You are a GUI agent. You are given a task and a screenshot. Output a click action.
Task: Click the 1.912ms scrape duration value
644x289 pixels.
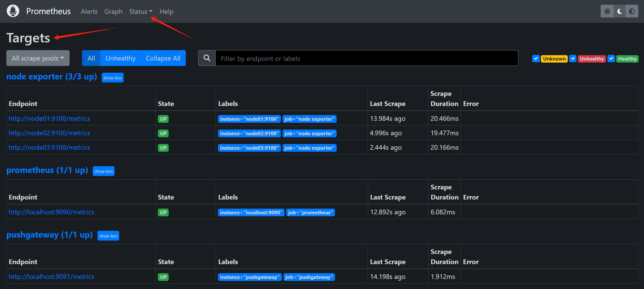[443, 277]
